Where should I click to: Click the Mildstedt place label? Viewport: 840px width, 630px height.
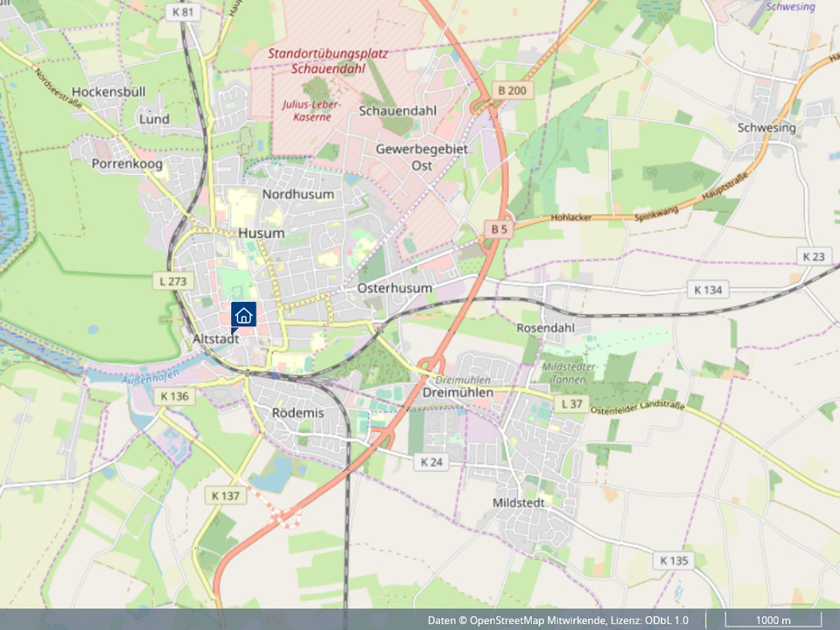pyautogui.click(x=519, y=503)
